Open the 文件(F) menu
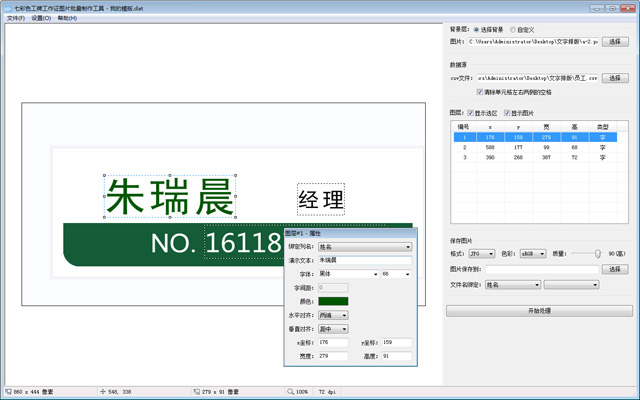Screen dimensions: 640x400 pos(16,18)
